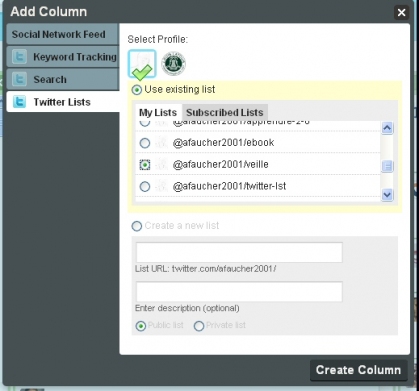The image size is (419, 391).
Task: Select the Keyword Tracking tab
Action: coord(63,57)
